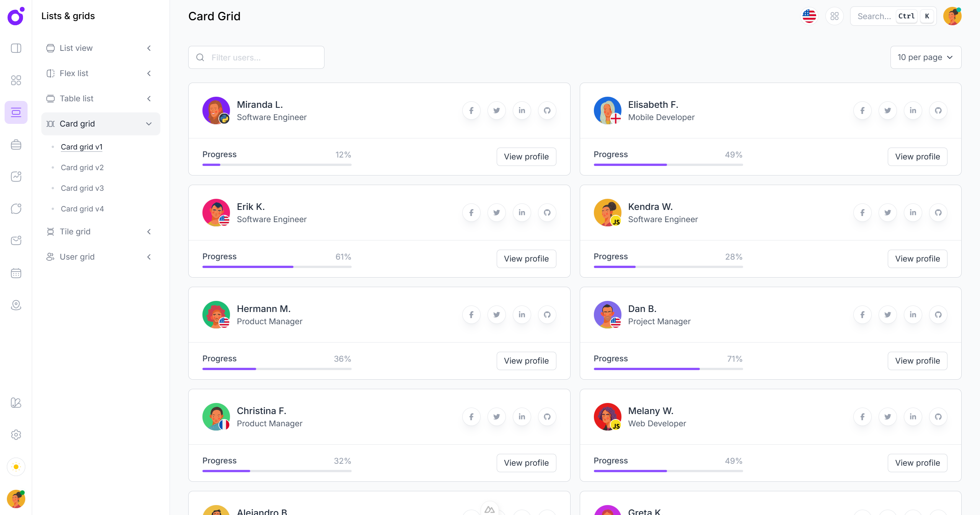Screen dimensions: 980x515
Task: Collapse the Card grid menu section
Action: tap(100, 124)
